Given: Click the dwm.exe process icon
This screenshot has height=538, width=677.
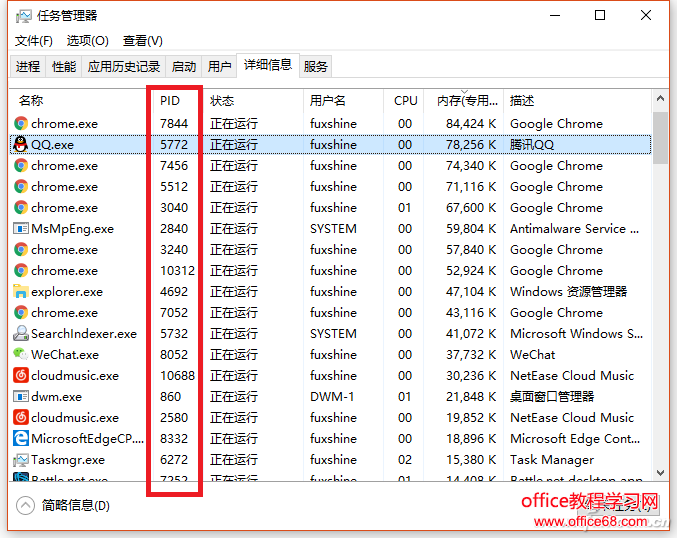Looking at the screenshot, I should click(20, 396).
